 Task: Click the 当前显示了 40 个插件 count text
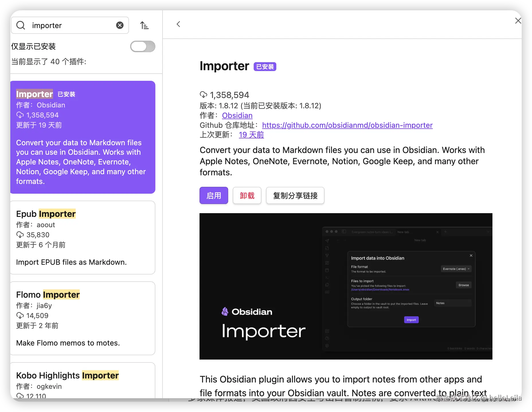click(49, 62)
